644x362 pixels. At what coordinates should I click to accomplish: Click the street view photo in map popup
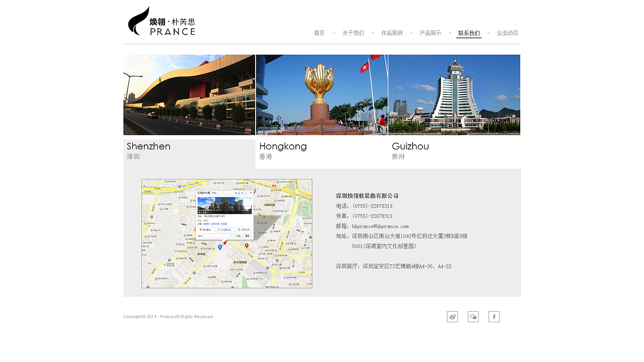coord(224,205)
